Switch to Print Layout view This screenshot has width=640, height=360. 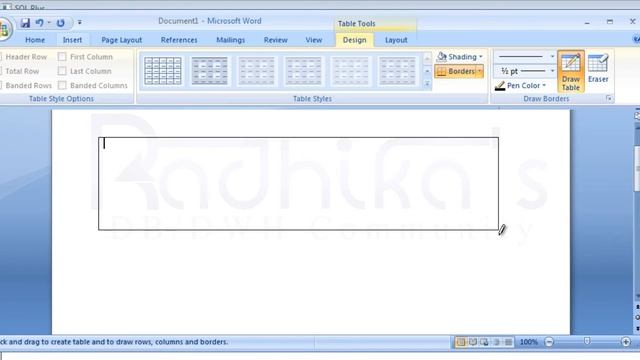(461, 342)
